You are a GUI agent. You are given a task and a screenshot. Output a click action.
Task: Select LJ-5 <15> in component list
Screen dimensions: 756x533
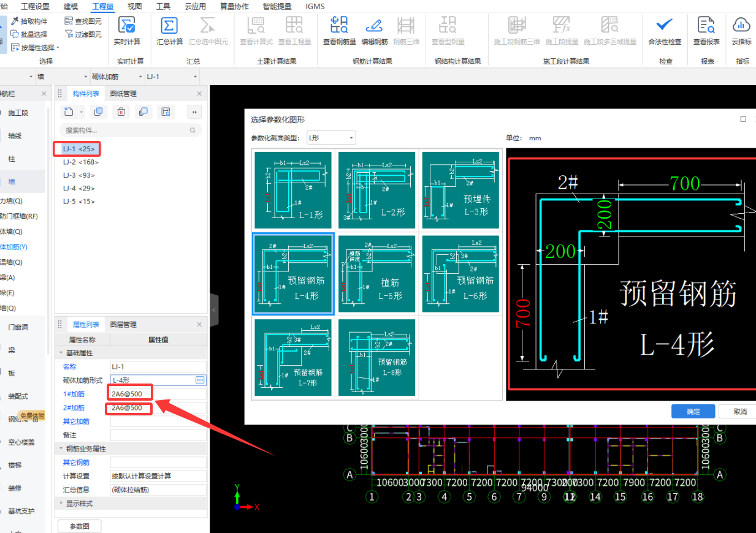click(79, 202)
